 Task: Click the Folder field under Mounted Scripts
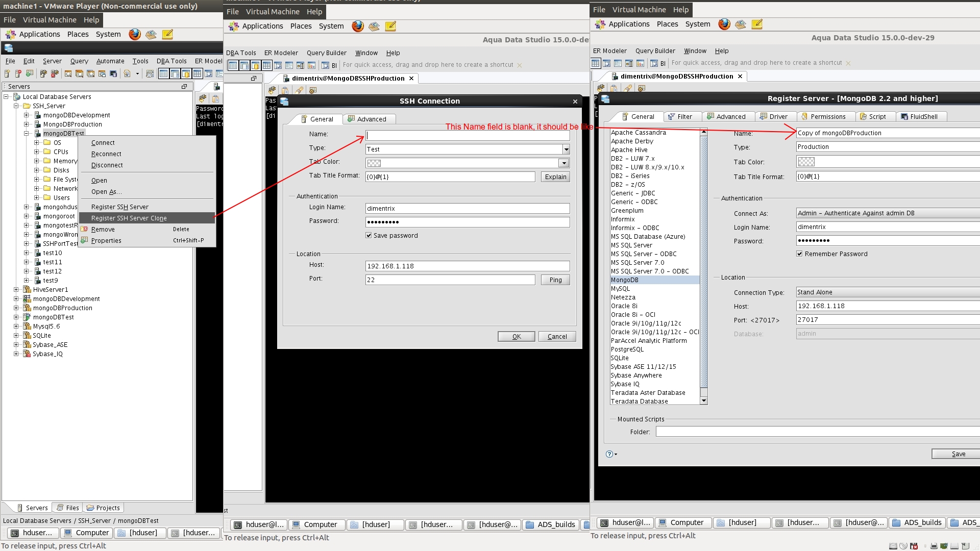pos(818,432)
